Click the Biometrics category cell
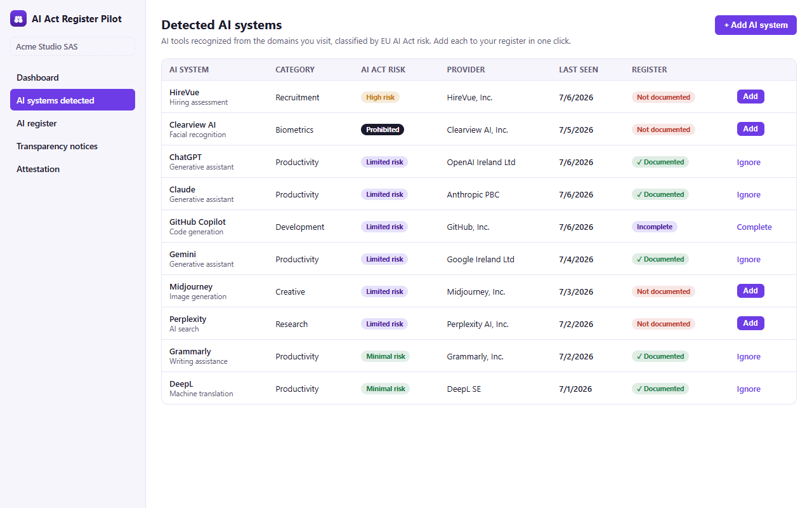Image resolution: width=812 pixels, height=508 pixels. 294,130
